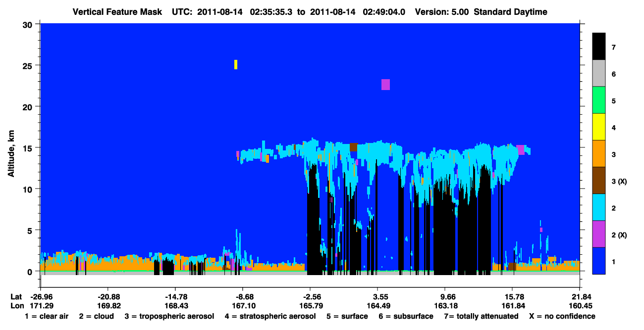Click the longitude value "163.18"
The image size is (644, 330).
445,306
